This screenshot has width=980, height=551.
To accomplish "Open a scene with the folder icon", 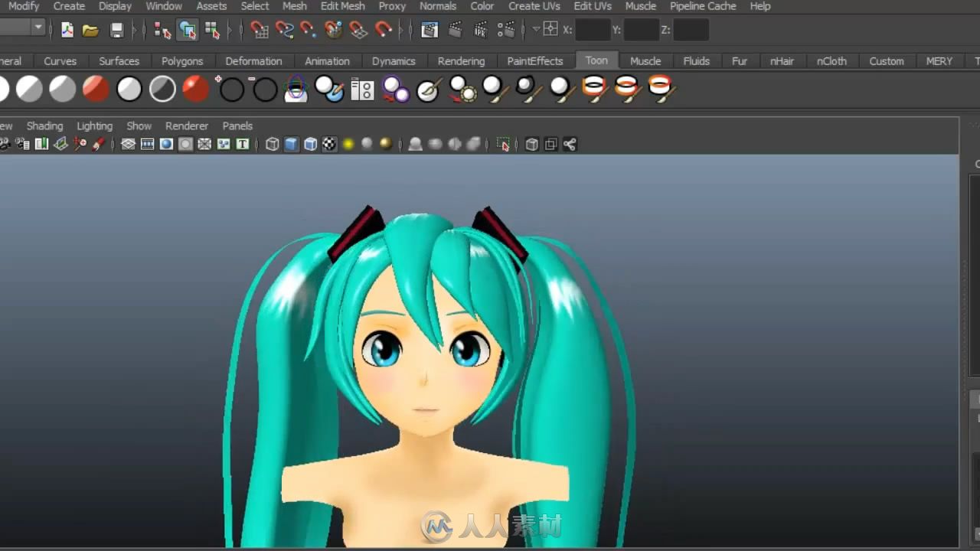I will point(90,31).
